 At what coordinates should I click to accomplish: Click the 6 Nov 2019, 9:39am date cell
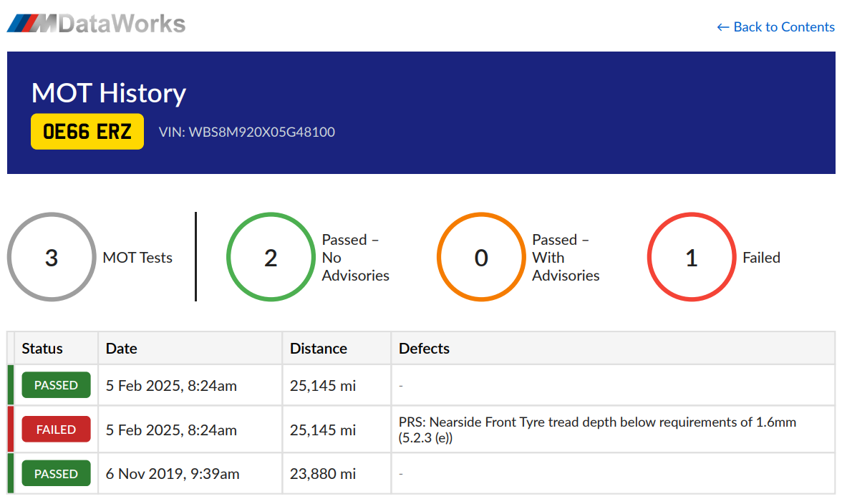(x=173, y=474)
